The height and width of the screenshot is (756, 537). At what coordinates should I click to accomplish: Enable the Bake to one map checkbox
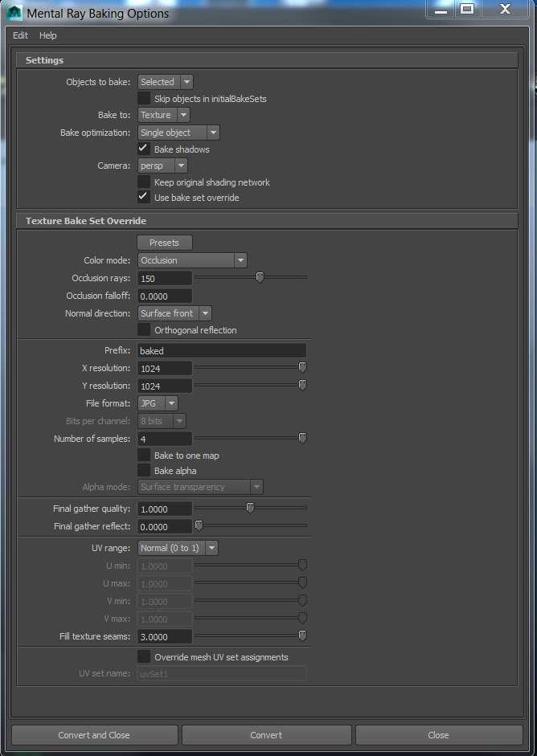pos(144,456)
